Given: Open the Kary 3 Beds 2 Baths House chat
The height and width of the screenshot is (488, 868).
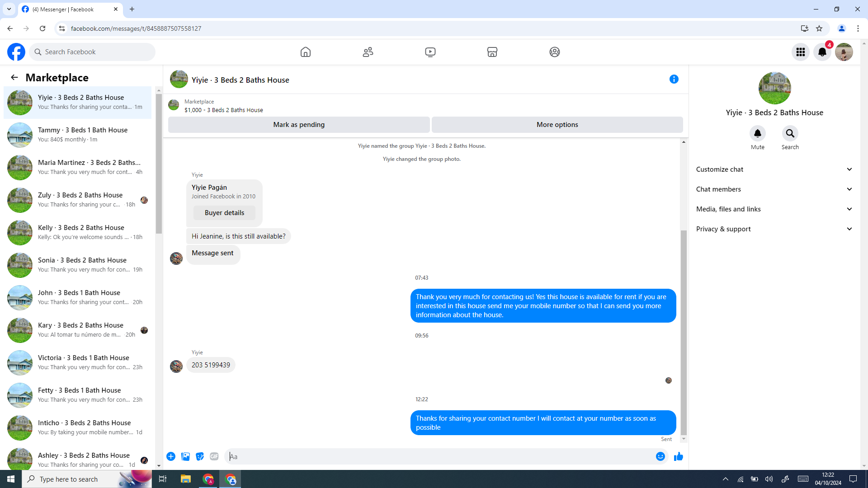Looking at the screenshot, I should pyautogui.click(x=78, y=330).
